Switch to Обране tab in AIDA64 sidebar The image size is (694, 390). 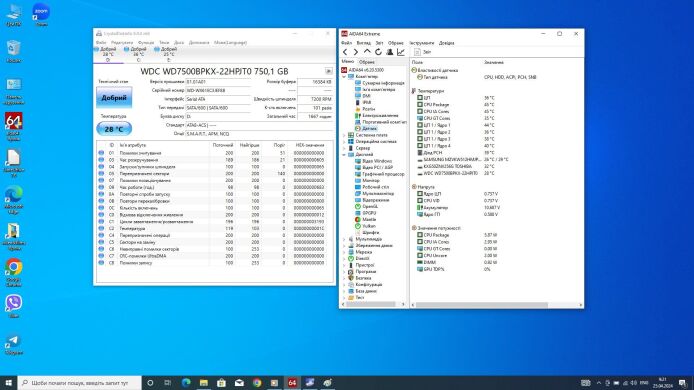[366, 62]
